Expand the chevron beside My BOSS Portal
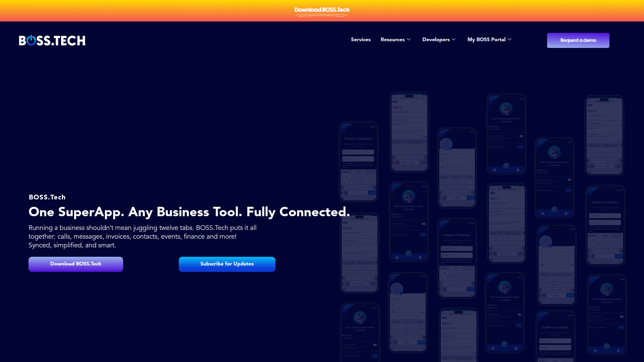Viewport: 644px width, 362px height. pos(509,40)
